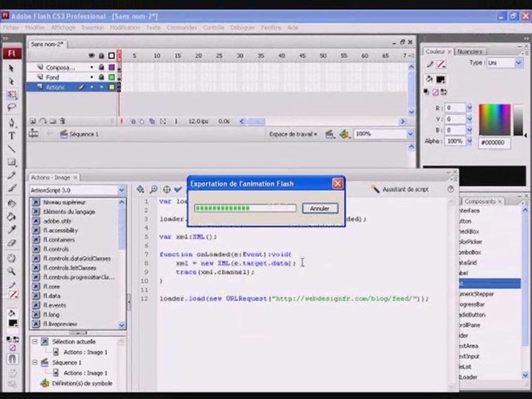532x399 pixels.
Task: Open the Fenêtre menu
Action: (x=271, y=28)
